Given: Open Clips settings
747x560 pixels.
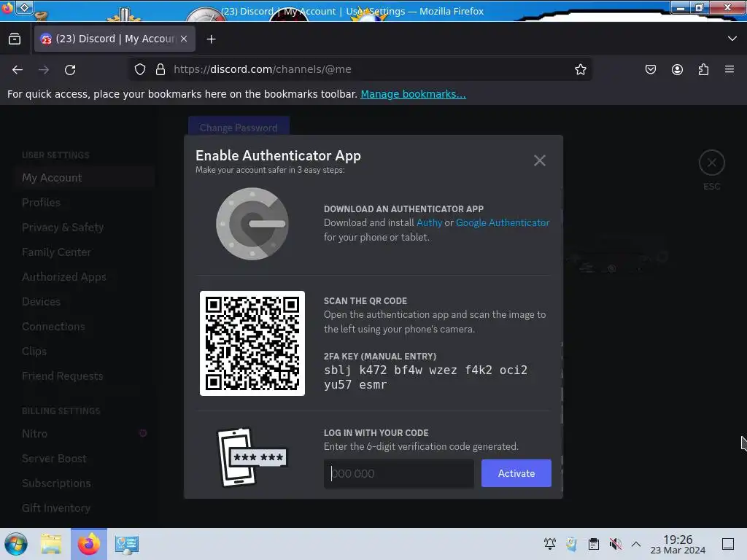Looking at the screenshot, I should 84,351.
